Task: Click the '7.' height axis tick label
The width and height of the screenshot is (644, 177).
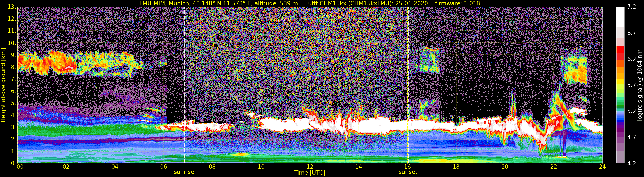Action: [x=13, y=79]
